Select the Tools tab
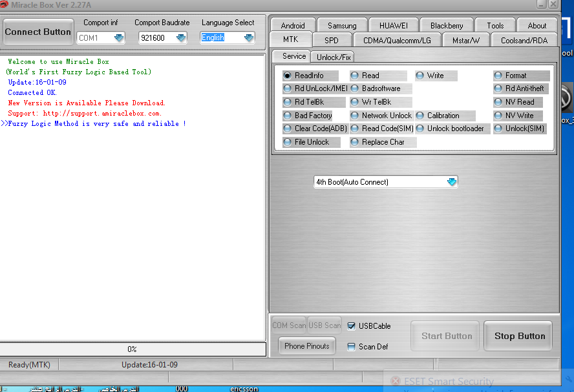This screenshot has width=574, height=392. pyautogui.click(x=495, y=26)
